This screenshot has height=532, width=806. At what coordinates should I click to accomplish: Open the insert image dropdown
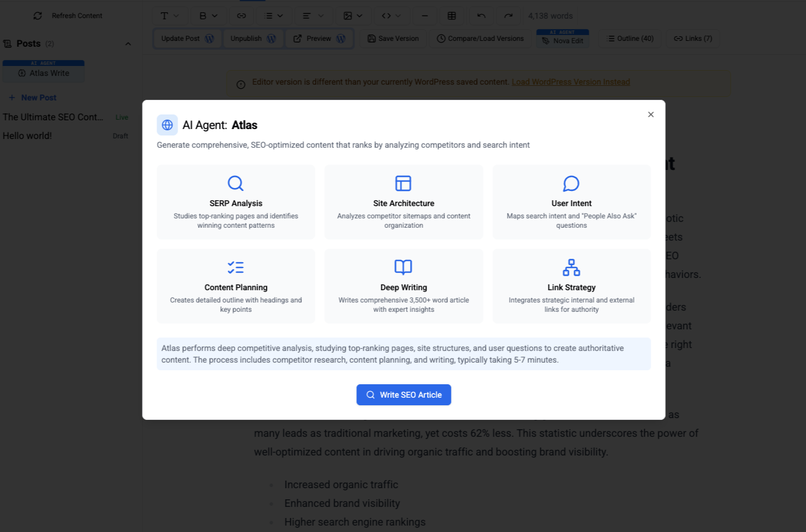[x=353, y=16]
